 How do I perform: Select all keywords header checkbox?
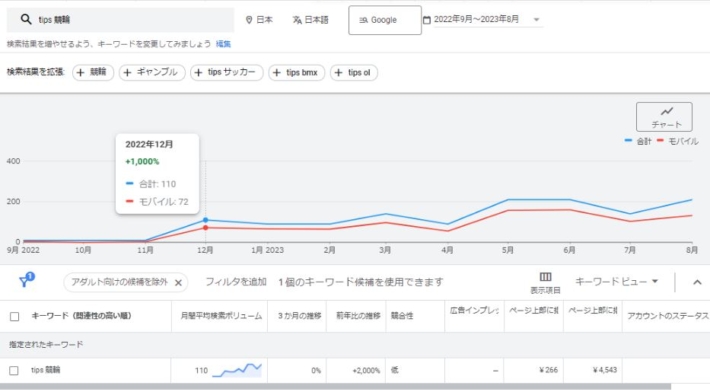(14, 316)
